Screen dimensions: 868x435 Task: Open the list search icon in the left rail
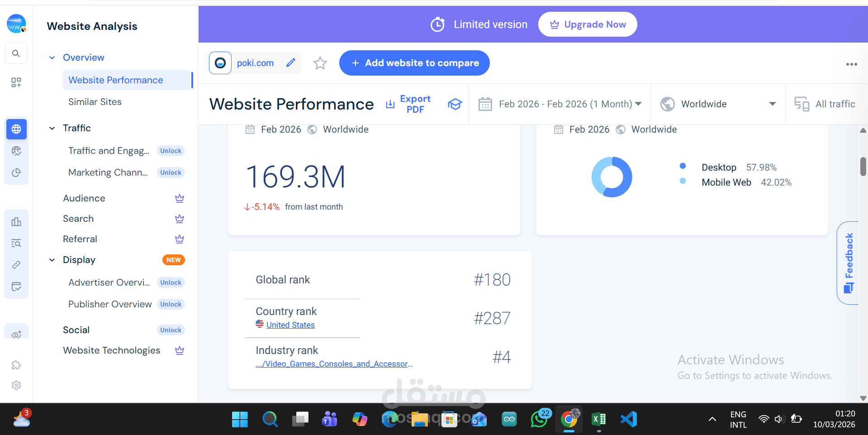pyautogui.click(x=16, y=244)
